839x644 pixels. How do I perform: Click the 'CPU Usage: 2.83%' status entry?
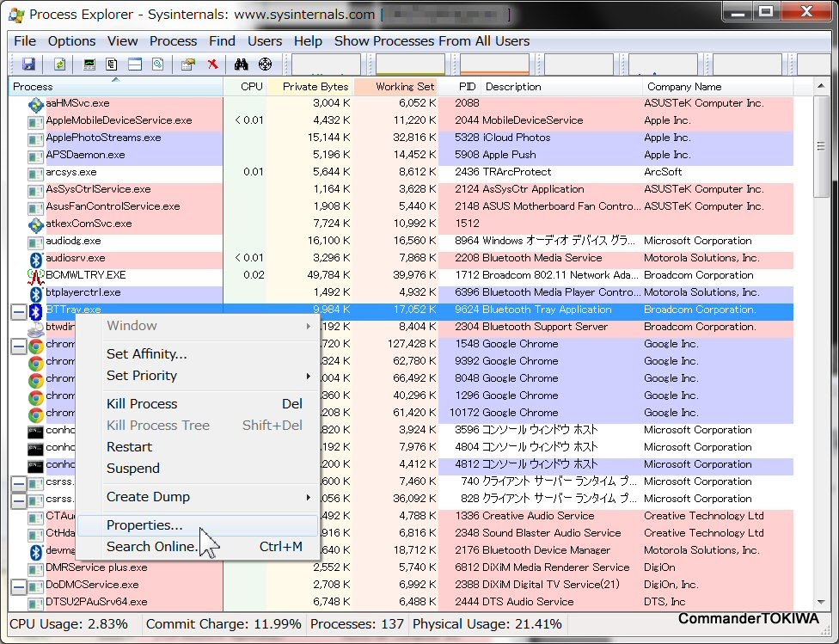[x=69, y=624]
